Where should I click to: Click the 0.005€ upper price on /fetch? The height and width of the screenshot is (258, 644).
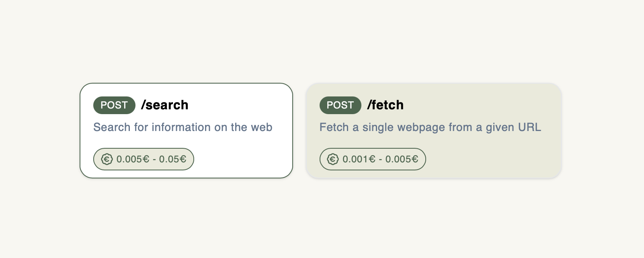[x=402, y=159]
